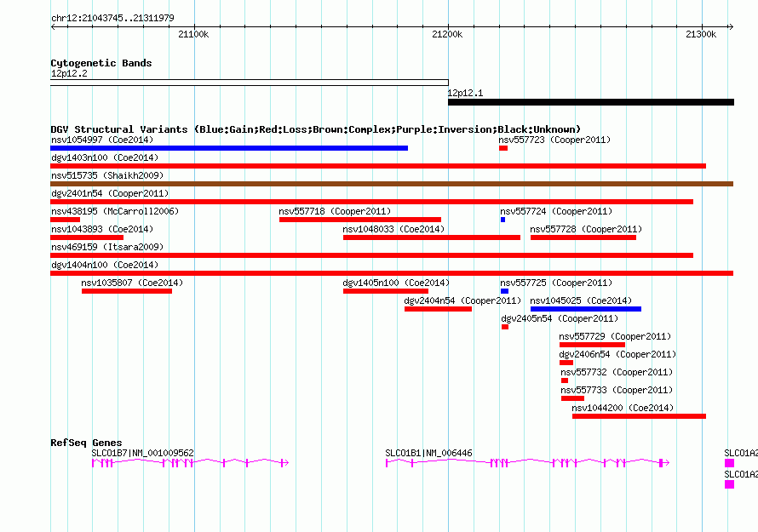Click the RefSeq Genes track title
Viewport: 758px width, 532px height.
86,442
